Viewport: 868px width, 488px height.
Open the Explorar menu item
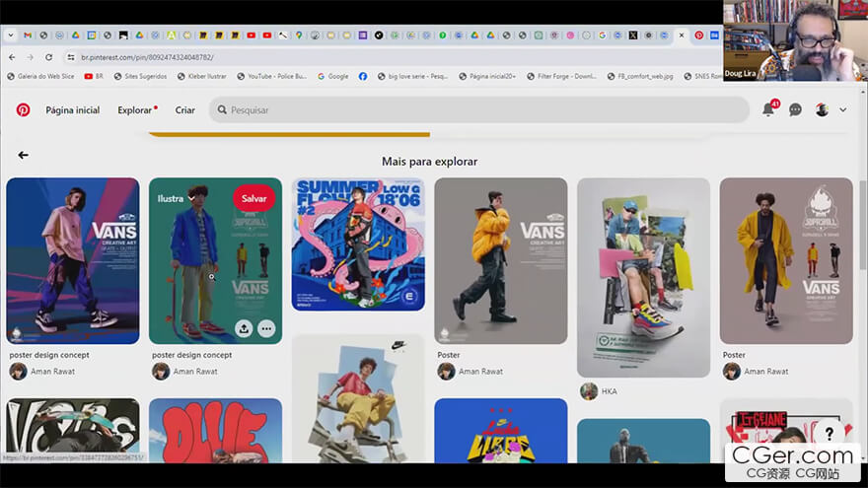134,110
